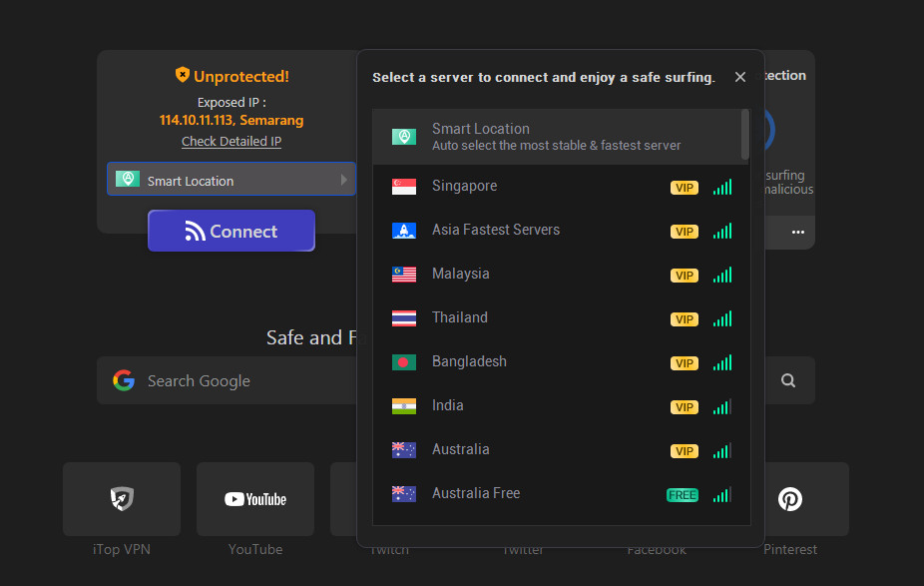The height and width of the screenshot is (586, 924).
Task: Open the iTop VPN shortcut tile
Action: [122, 499]
